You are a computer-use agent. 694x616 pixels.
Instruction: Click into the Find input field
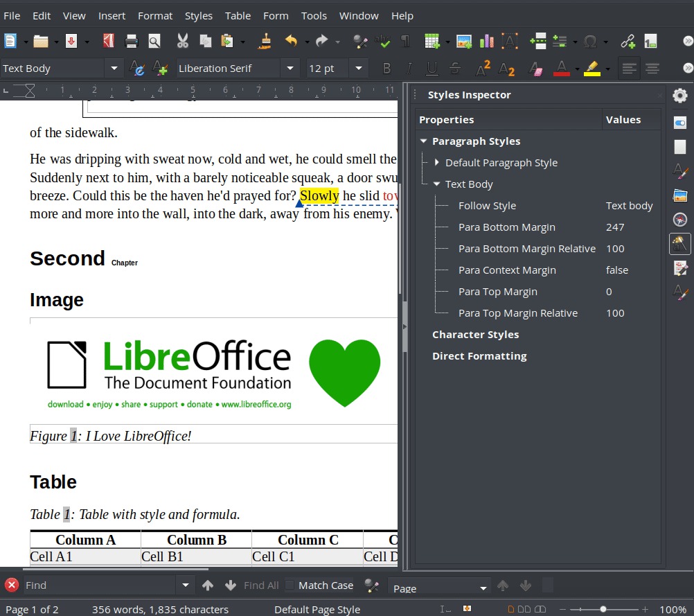click(x=100, y=585)
